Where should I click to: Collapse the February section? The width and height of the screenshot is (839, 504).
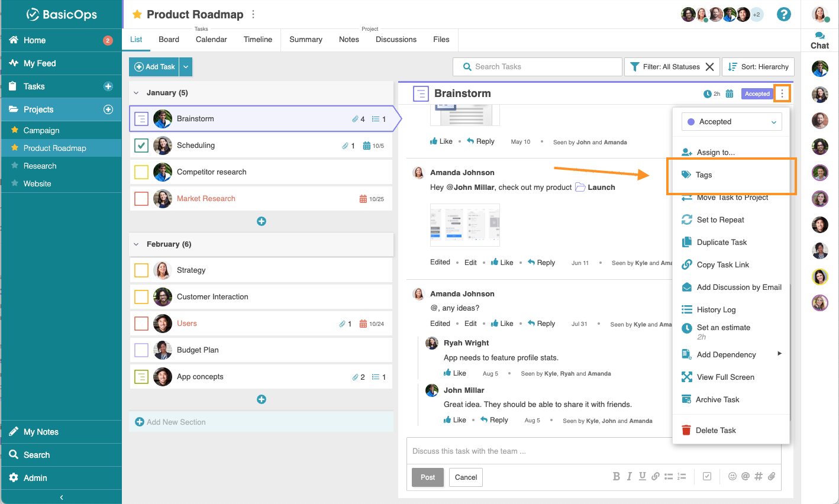pos(136,244)
